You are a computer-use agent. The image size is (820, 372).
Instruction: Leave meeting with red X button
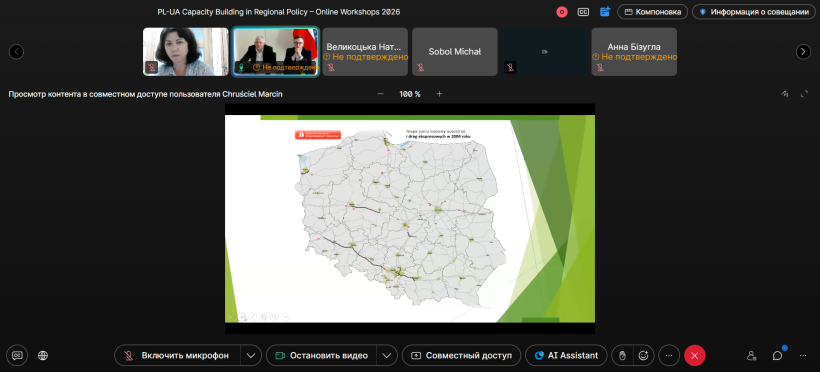point(694,355)
